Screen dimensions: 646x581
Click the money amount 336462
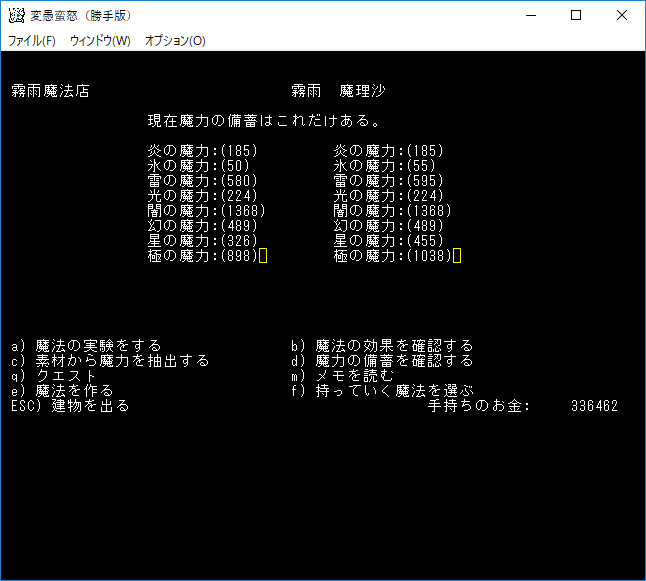[x=594, y=406]
